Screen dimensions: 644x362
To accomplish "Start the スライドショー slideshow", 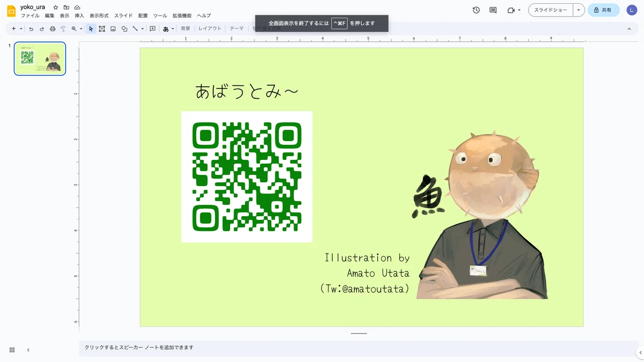I will [x=551, y=10].
